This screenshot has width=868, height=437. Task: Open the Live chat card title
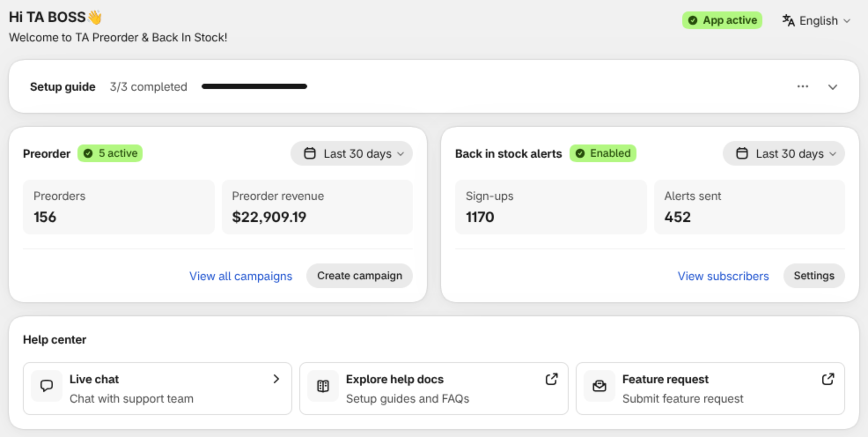click(x=94, y=379)
